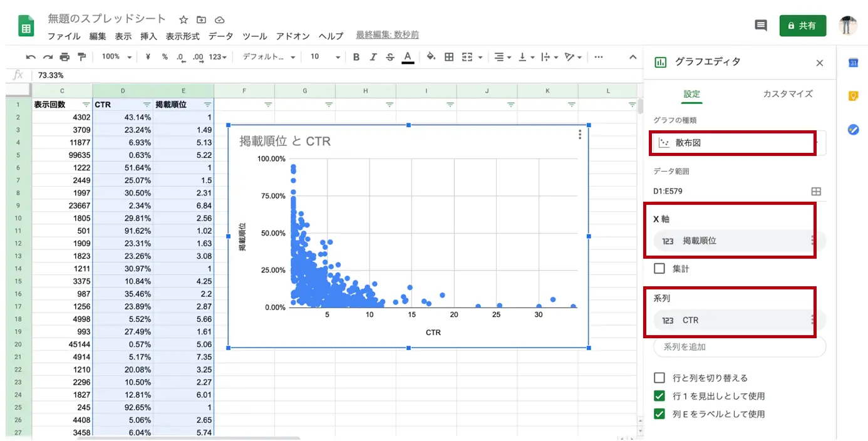Open text rotation dropdown
The width and height of the screenshot is (868, 441).
tap(572, 57)
